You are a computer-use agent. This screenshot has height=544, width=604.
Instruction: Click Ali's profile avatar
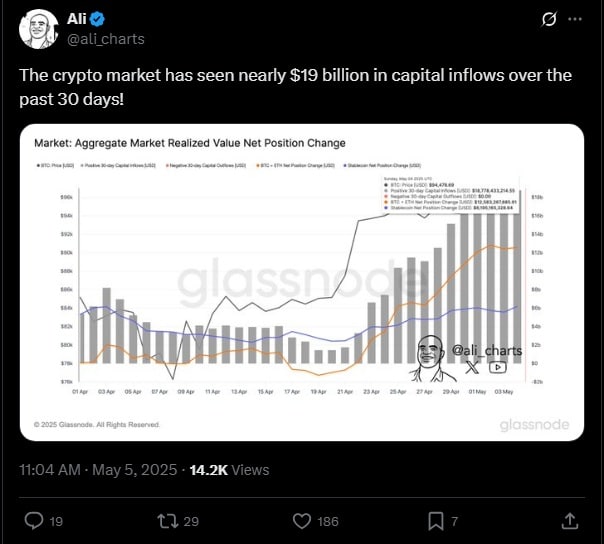[x=40, y=28]
